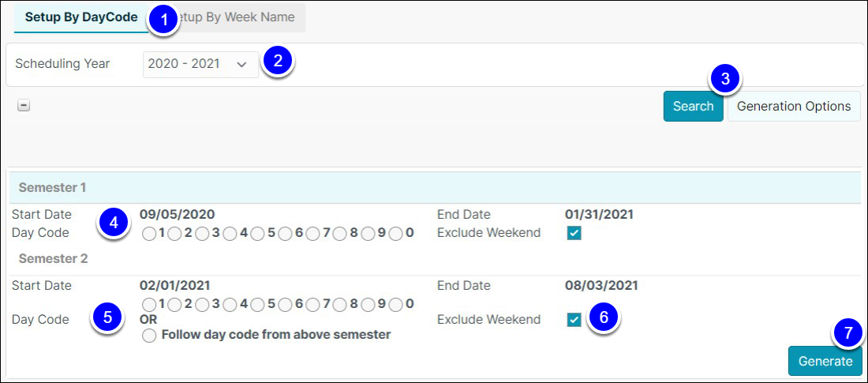868x383 pixels.
Task: Open the Scheduling Year dropdown
Action: [200, 64]
